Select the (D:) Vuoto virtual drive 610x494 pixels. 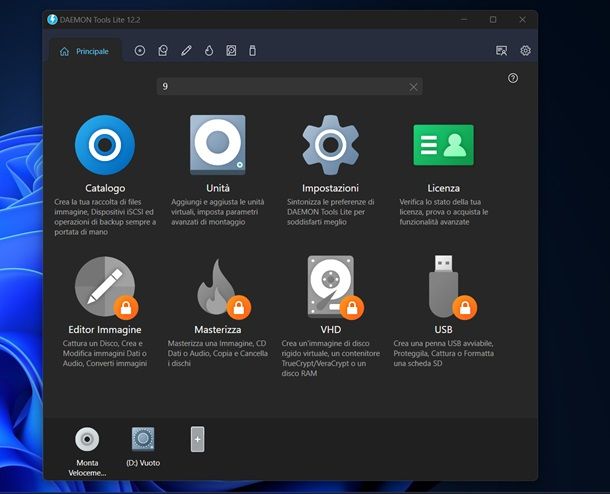click(143, 440)
